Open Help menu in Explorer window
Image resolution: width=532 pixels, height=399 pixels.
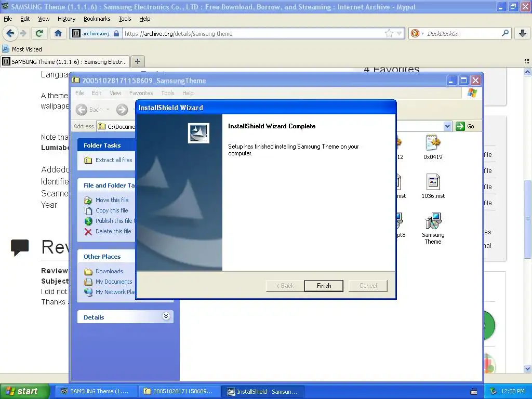click(x=188, y=93)
